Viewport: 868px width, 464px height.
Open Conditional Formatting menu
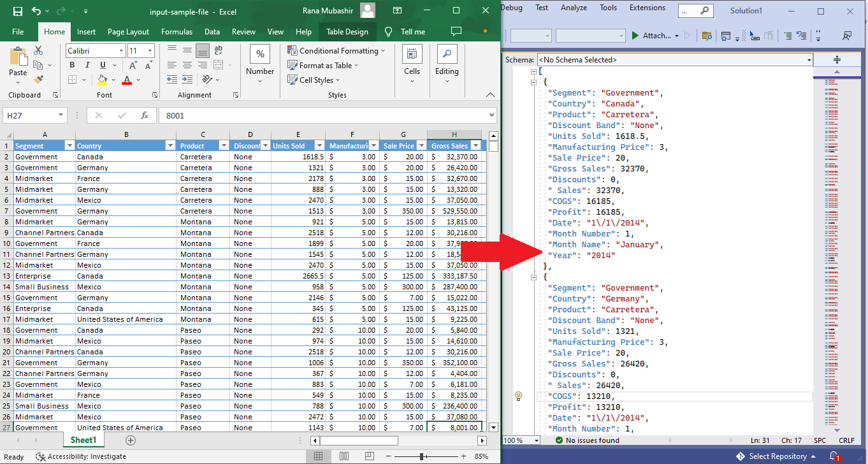(336, 50)
